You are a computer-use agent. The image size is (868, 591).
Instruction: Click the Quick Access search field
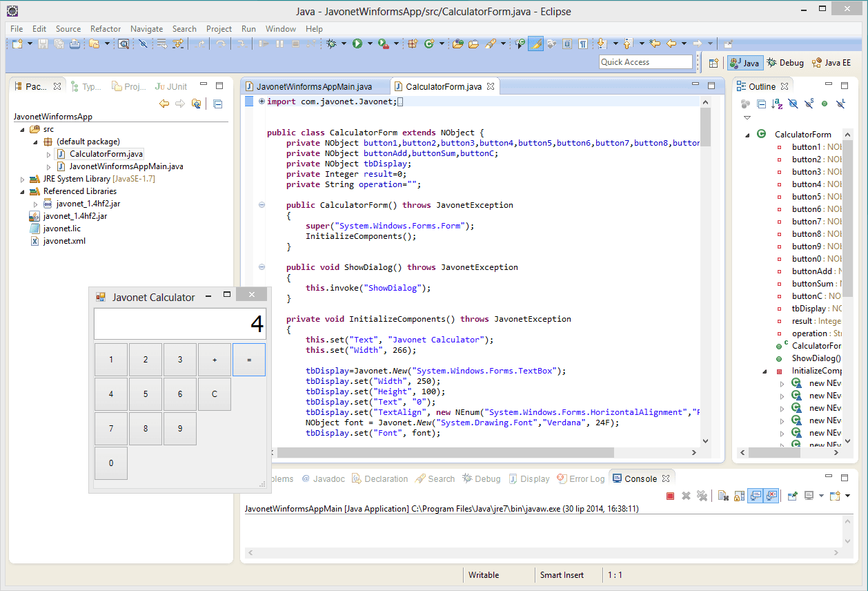click(x=646, y=62)
